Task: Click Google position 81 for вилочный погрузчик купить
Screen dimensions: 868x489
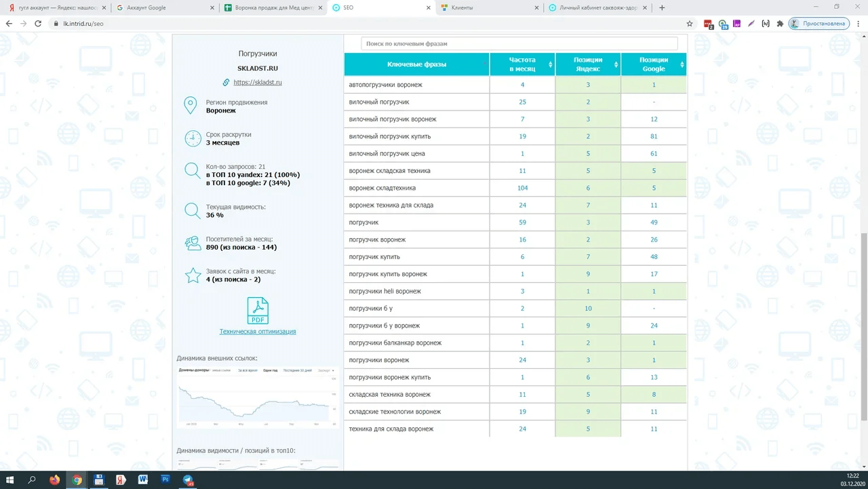Action: point(654,136)
